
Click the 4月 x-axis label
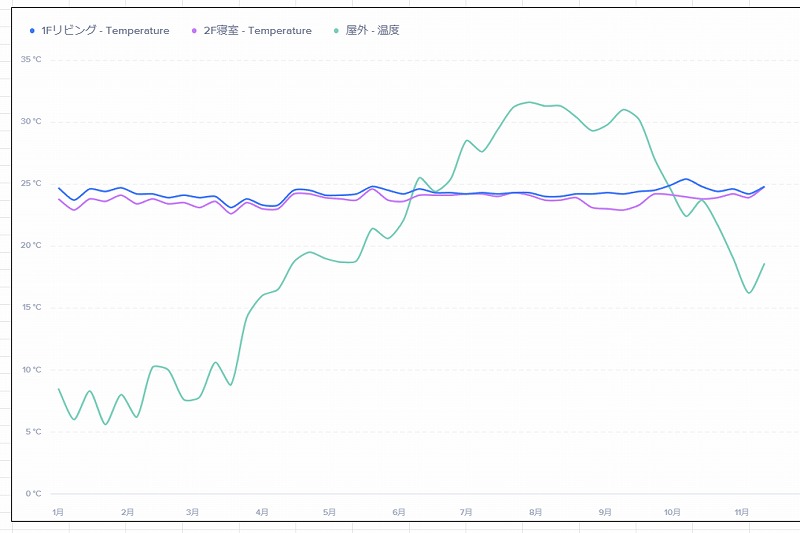pos(262,512)
